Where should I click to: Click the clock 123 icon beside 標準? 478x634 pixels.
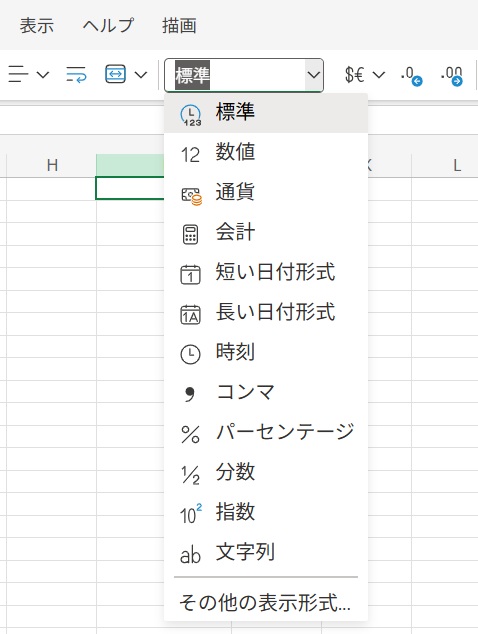click(190, 115)
